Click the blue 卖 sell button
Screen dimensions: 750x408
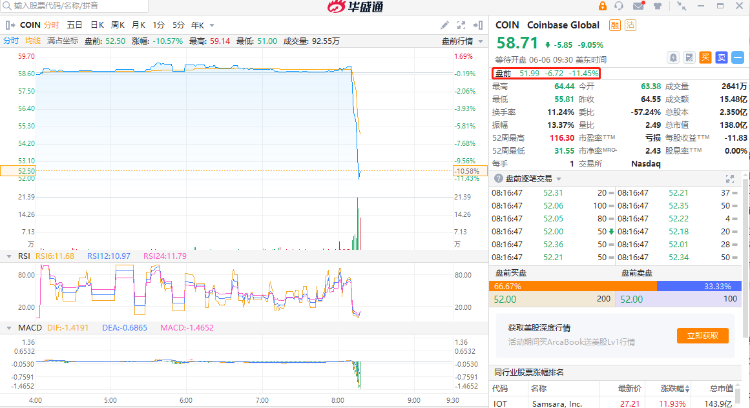click(721, 58)
